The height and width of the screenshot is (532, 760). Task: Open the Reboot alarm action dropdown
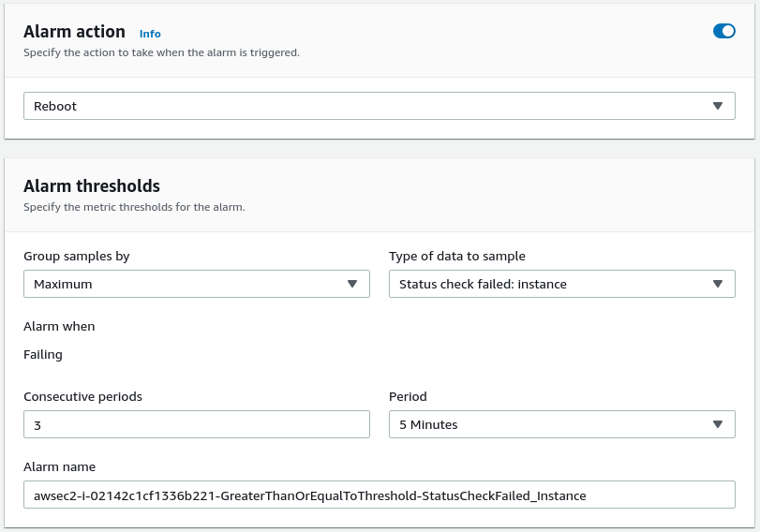click(365, 106)
